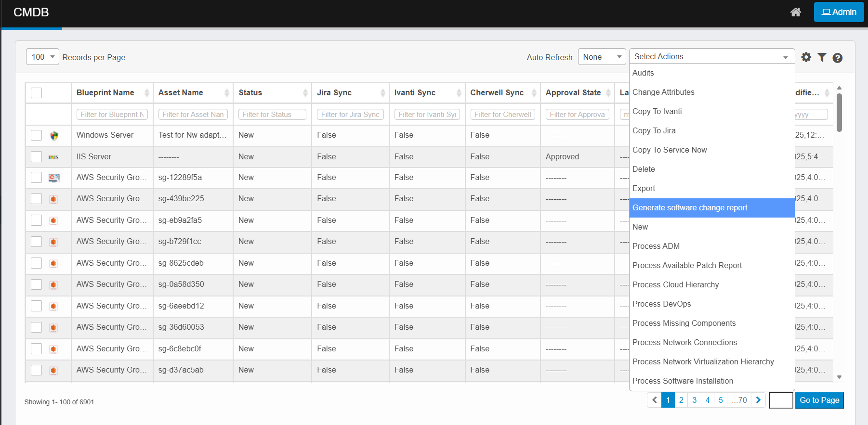Tick the Windows Server row checkbox
This screenshot has width=868, height=425.
coord(37,135)
